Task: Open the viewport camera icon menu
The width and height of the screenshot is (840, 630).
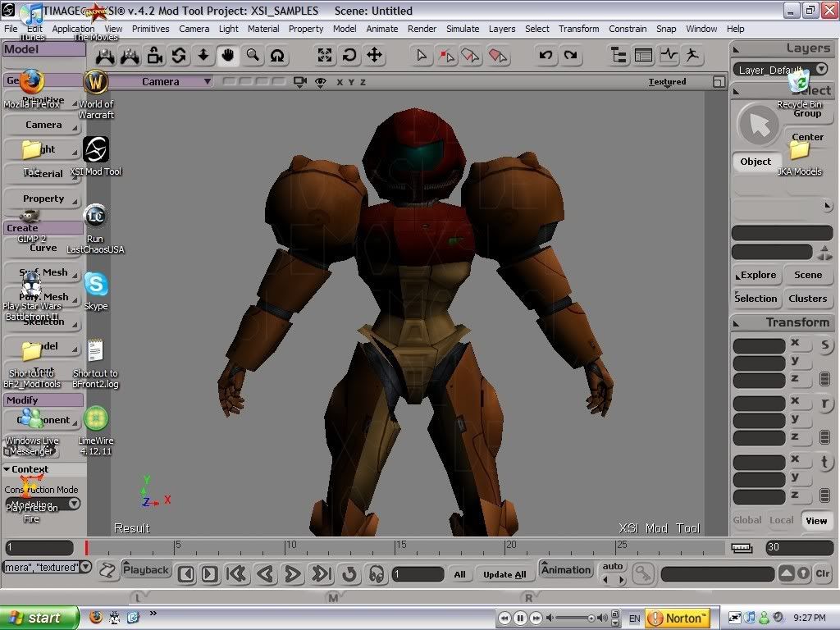Action: tap(300, 82)
